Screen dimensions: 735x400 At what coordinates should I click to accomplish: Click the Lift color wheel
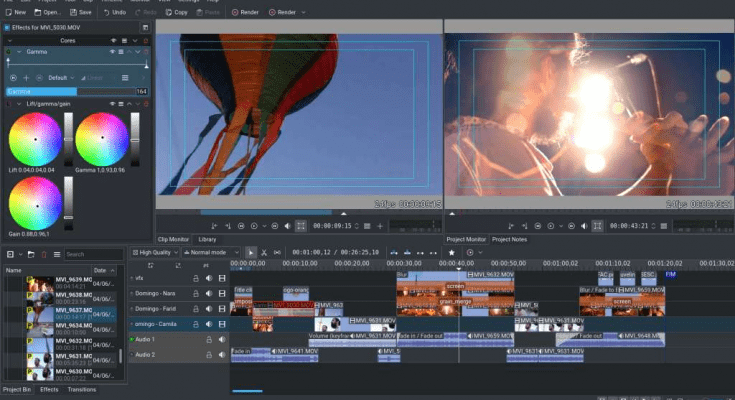(35, 139)
